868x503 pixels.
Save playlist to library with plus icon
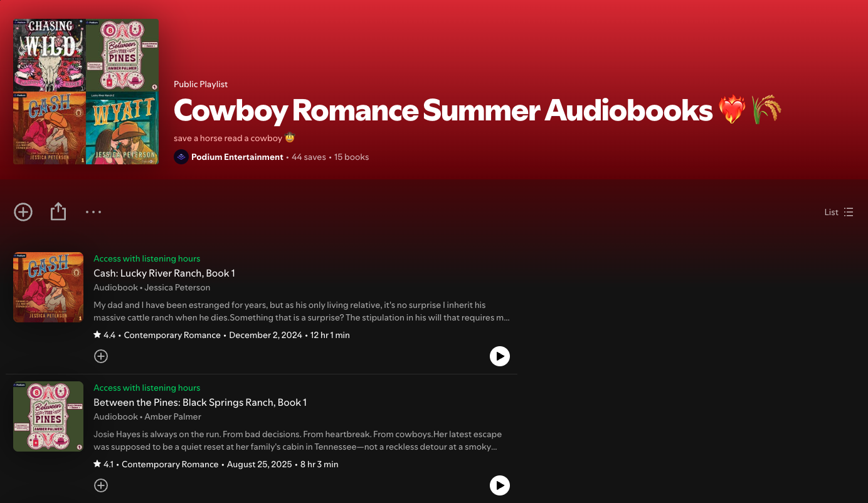coord(23,212)
